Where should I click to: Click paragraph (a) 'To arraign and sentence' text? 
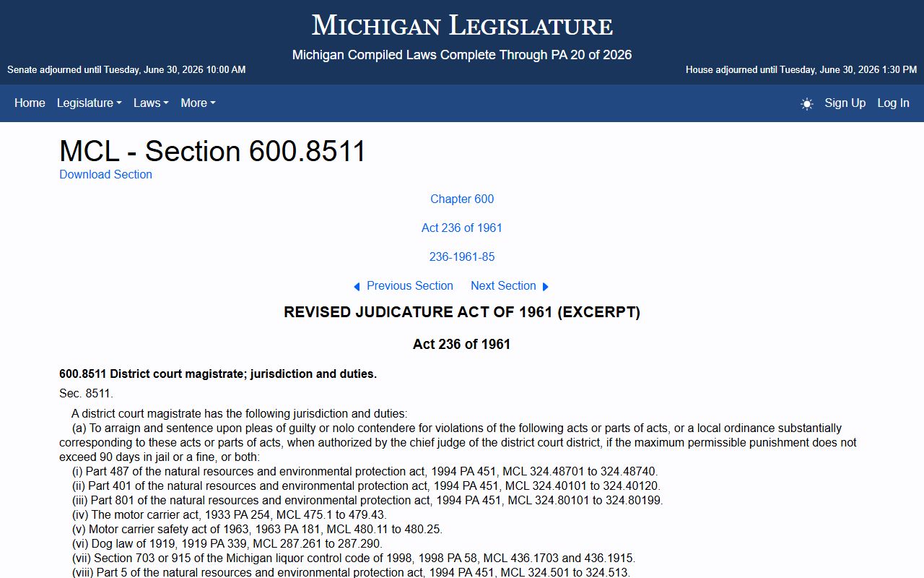458,442
